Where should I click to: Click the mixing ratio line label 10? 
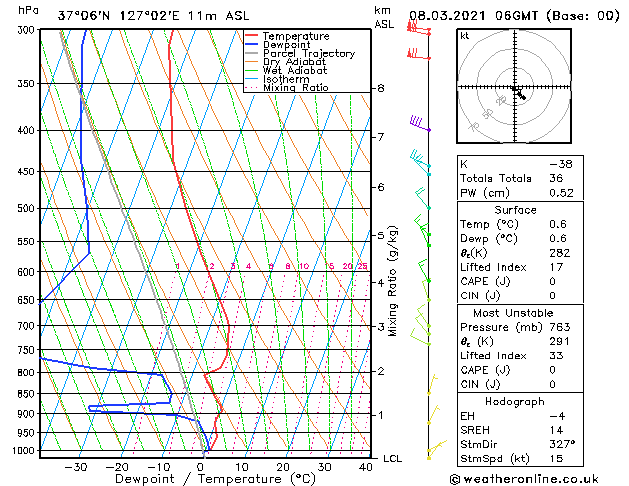point(304,266)
